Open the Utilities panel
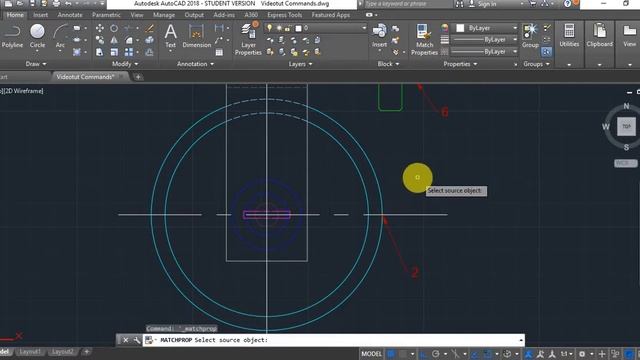This screenshot has width=640, height=360. pyautogui.click(x=569, y=36)
